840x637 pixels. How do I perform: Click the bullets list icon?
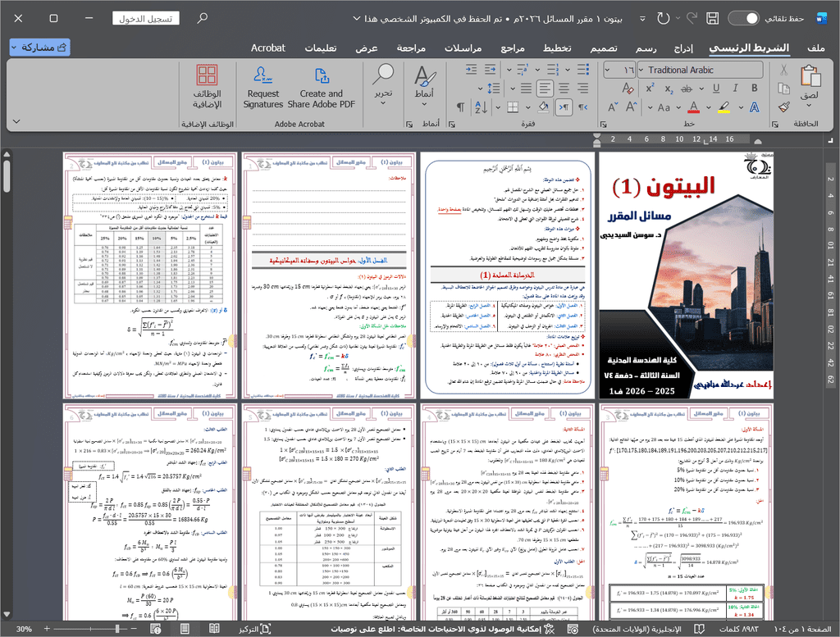(x=583, y=70)
